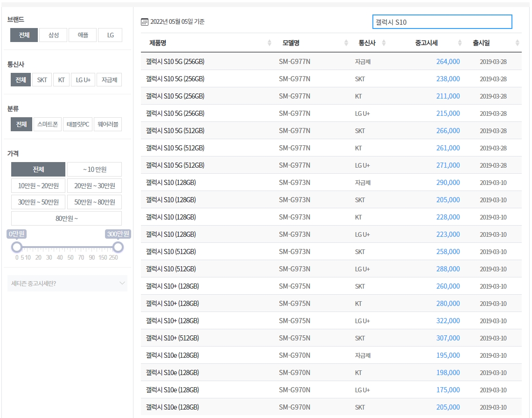
Task: Filter carrier by KT
Action: point(62,80)
